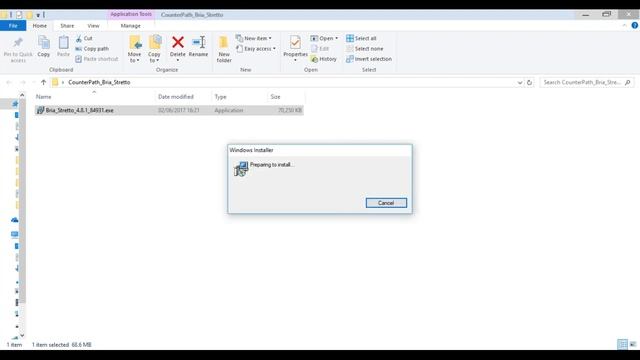The image size is (640, 360).
Task: Click the Search CounterPath_Bria_Stretto box
Action: coord(587,82)
